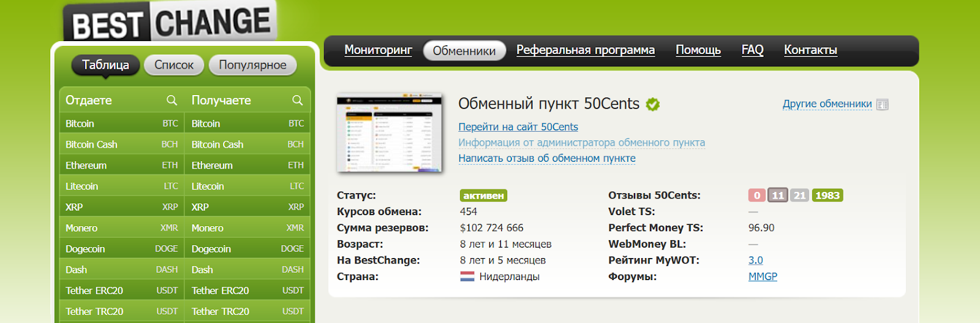Select XRP in the Отдаете column
Screen dimensions: 980x323
121,207
